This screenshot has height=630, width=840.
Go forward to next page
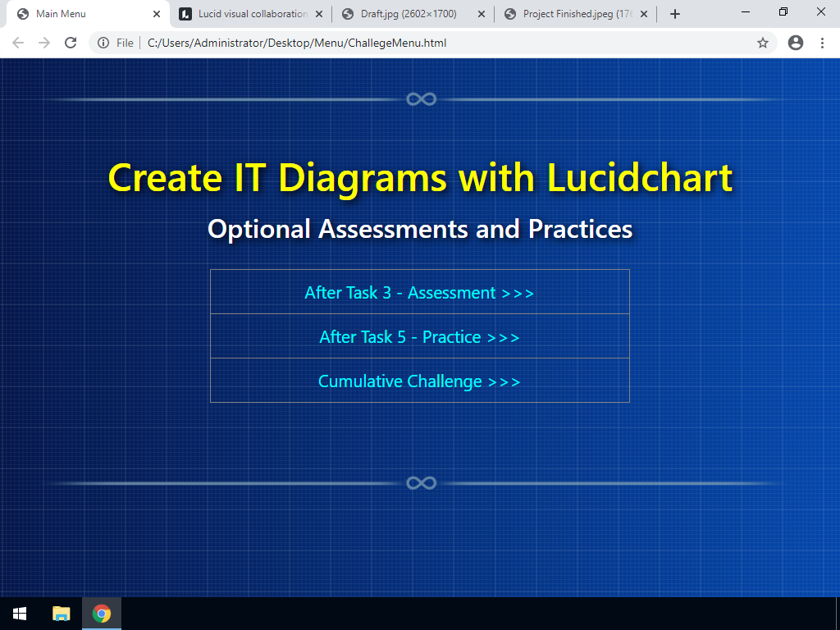pyautogui.click(x=44, y=43)
